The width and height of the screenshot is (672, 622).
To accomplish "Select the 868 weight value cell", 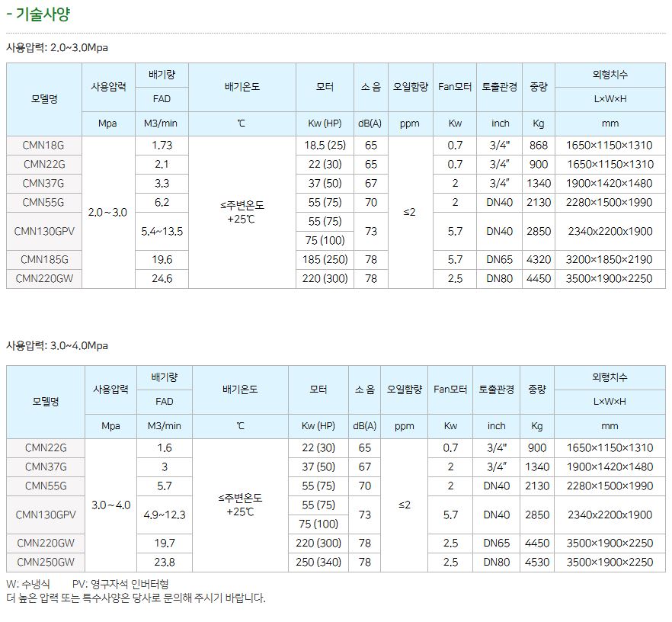I will pos(538,145).
